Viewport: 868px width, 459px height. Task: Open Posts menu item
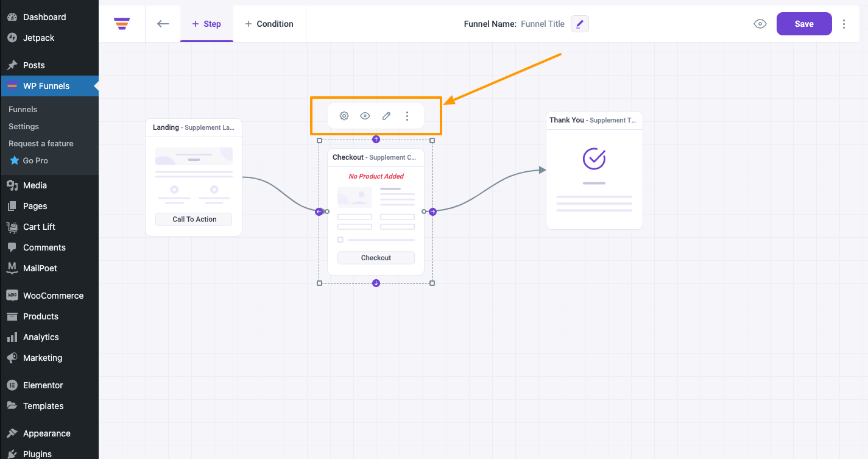[49, 65]
